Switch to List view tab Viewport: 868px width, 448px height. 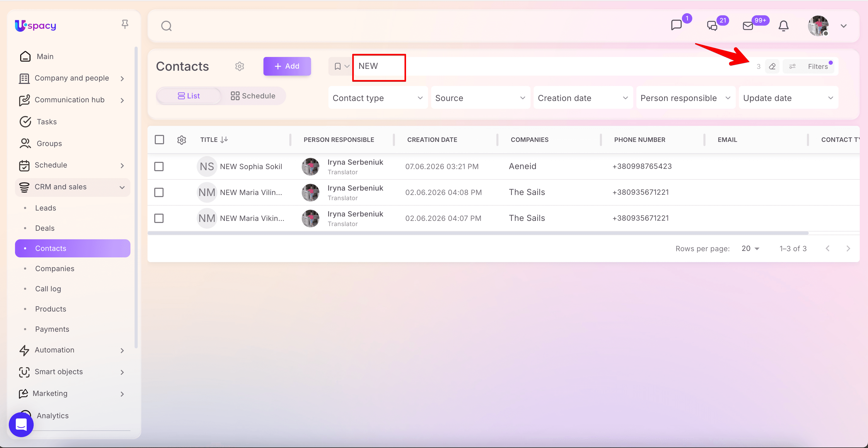[x=189, y=96]
